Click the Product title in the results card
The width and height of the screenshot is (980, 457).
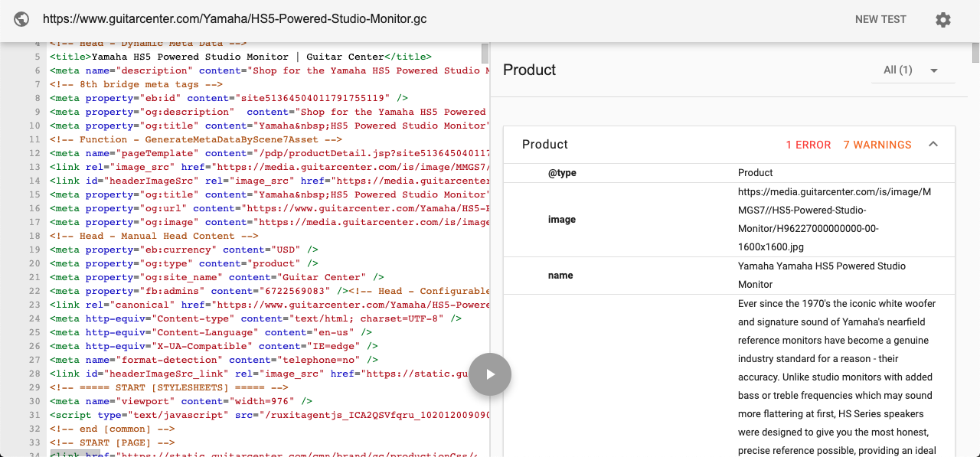[x=545, y=145]
